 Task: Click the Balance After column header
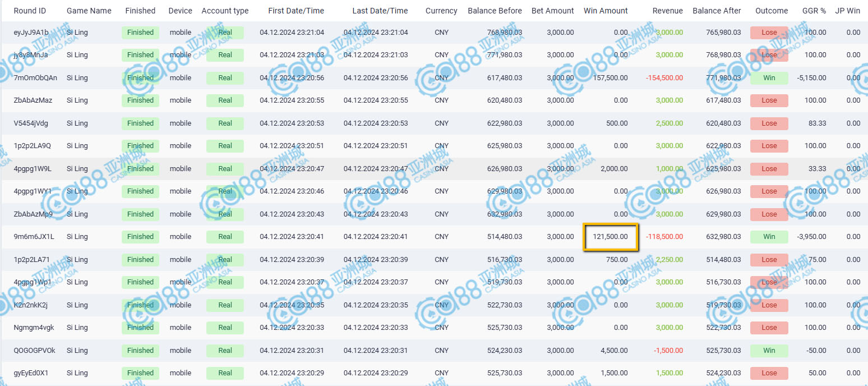point(717,11)
